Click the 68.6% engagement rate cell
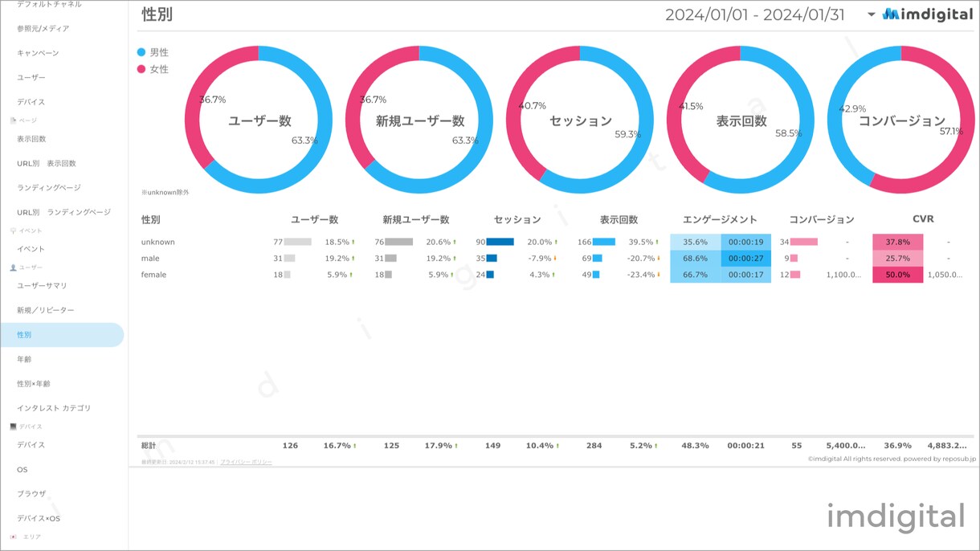Image resolution: width=980 pixels, height=551 pixels. tap(695, 259)
